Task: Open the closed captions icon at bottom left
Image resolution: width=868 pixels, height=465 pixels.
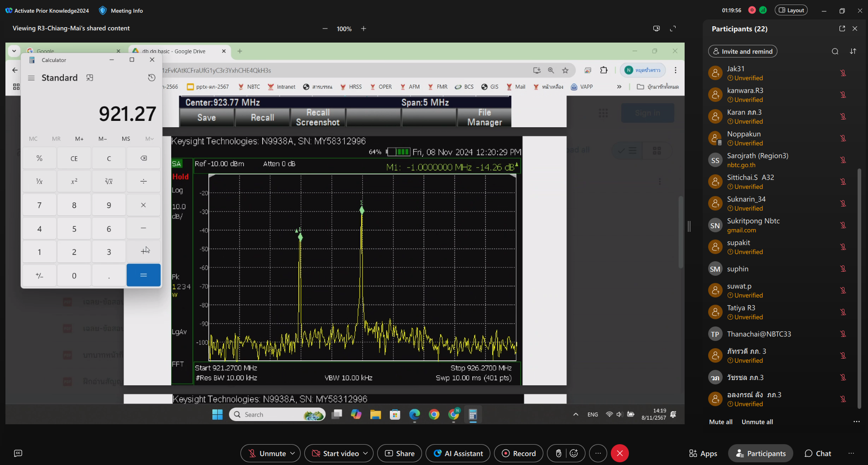Action: [18, 453]
